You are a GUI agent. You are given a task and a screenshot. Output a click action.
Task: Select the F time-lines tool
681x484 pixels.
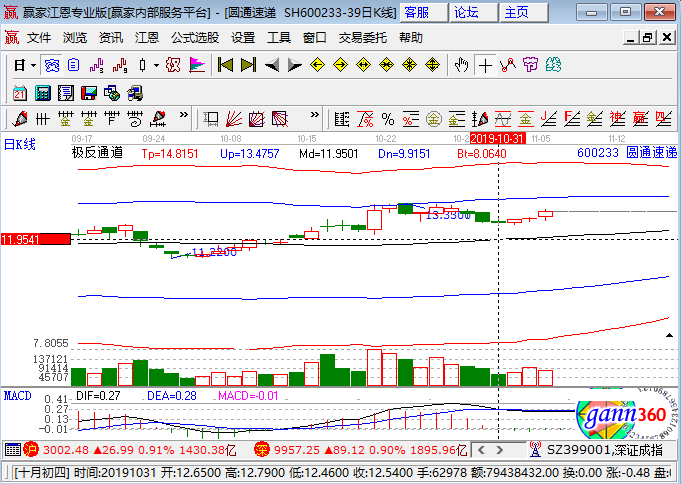coord(112,119)
